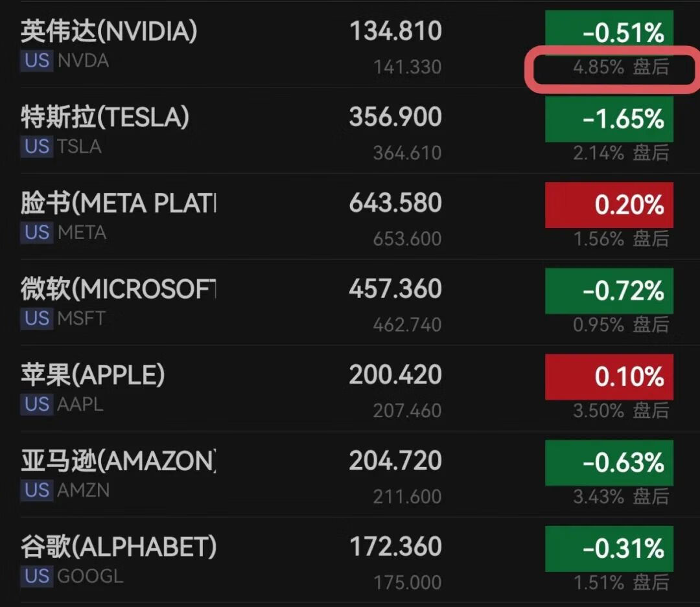The height and width of the screenshot is (607, 700).
Task: Select the green -1.65% Tesla change box
Action: click(609, 119)
